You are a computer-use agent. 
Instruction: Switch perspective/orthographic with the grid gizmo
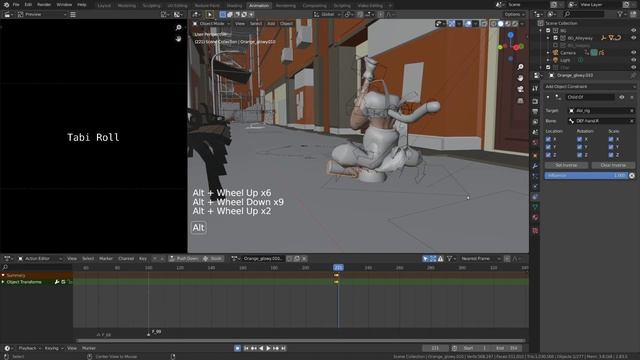click(x=520, y=100)
